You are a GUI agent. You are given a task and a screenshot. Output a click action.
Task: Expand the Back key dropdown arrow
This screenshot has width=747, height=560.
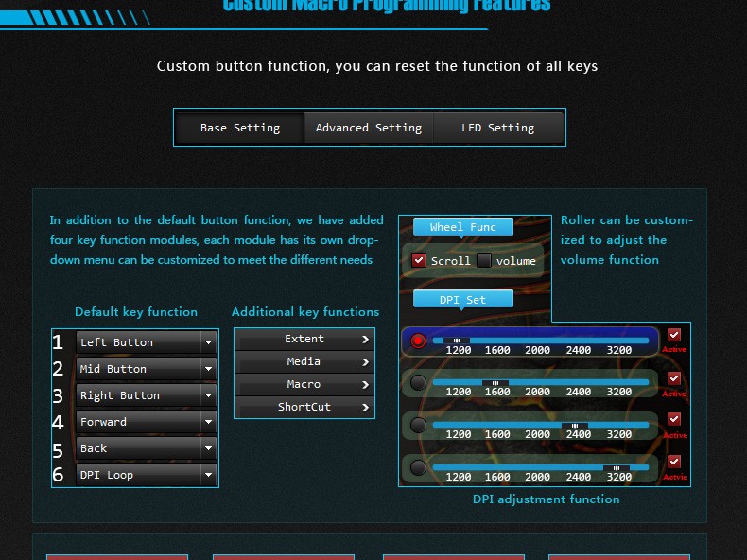pos(208,448)
